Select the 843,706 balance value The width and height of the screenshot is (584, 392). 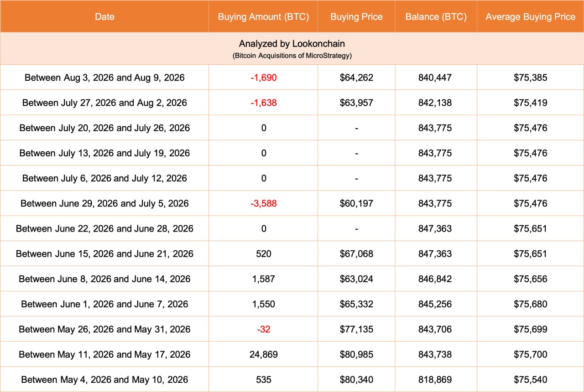pyautogui.click(x=435, y=329)
